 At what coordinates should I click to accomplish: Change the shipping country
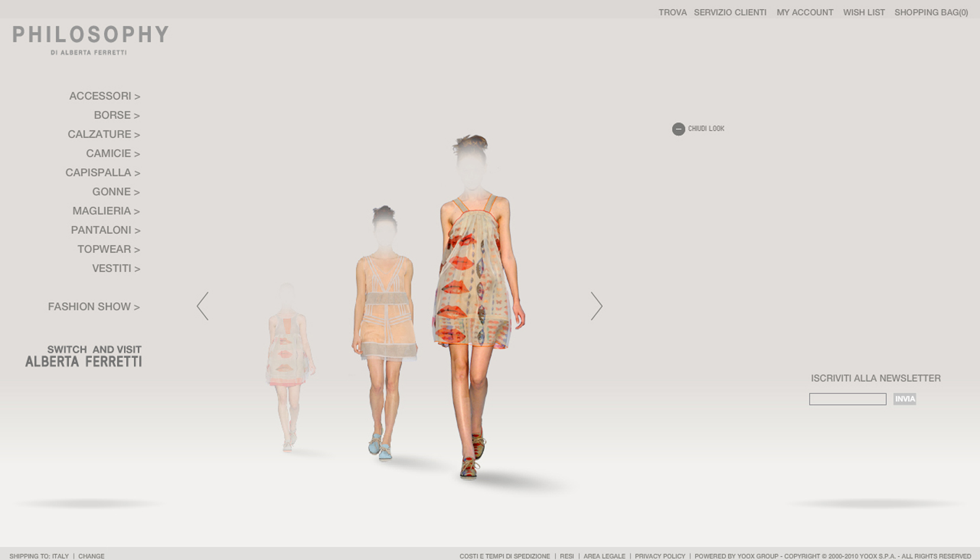tap(91, 556)
